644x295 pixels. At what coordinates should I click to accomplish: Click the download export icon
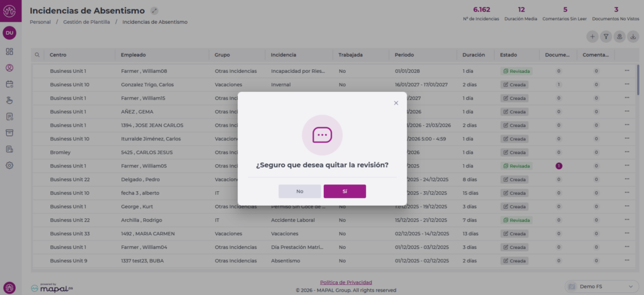(x=633, y=36)
